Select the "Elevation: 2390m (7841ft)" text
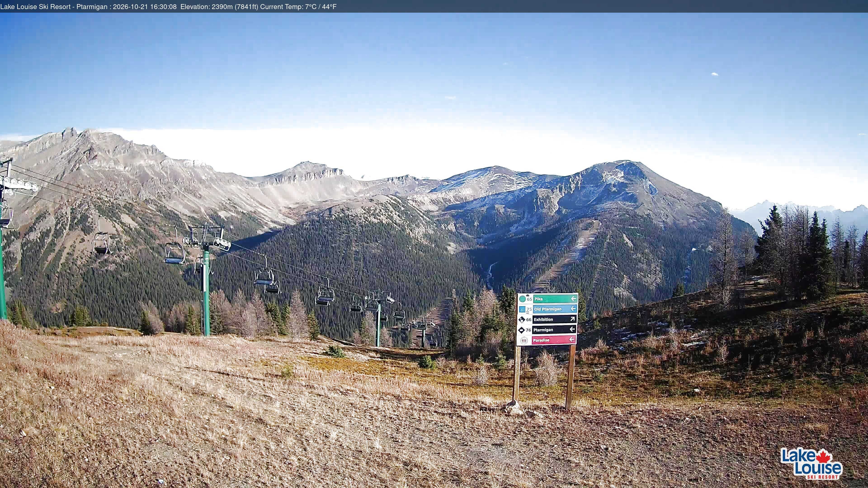The height and width of the screenshot is (488, 868). coord(219,7)
